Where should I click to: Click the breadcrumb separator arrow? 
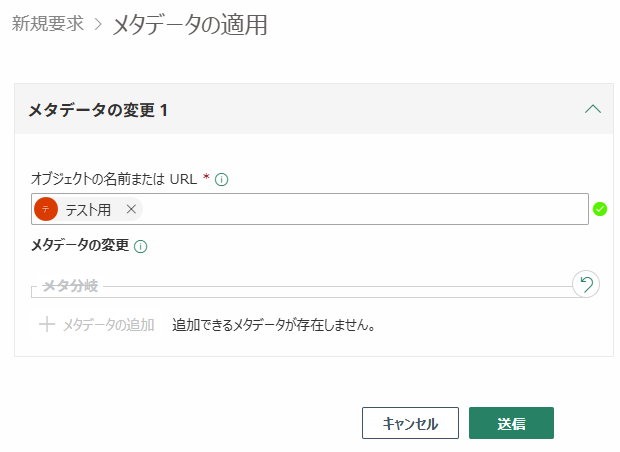click(x=98, y=24)
